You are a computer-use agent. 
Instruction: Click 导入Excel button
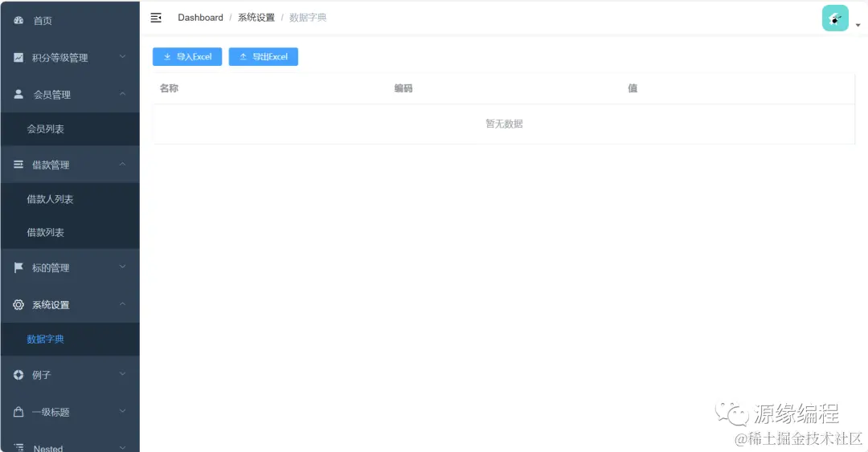(x=187, y=56)
